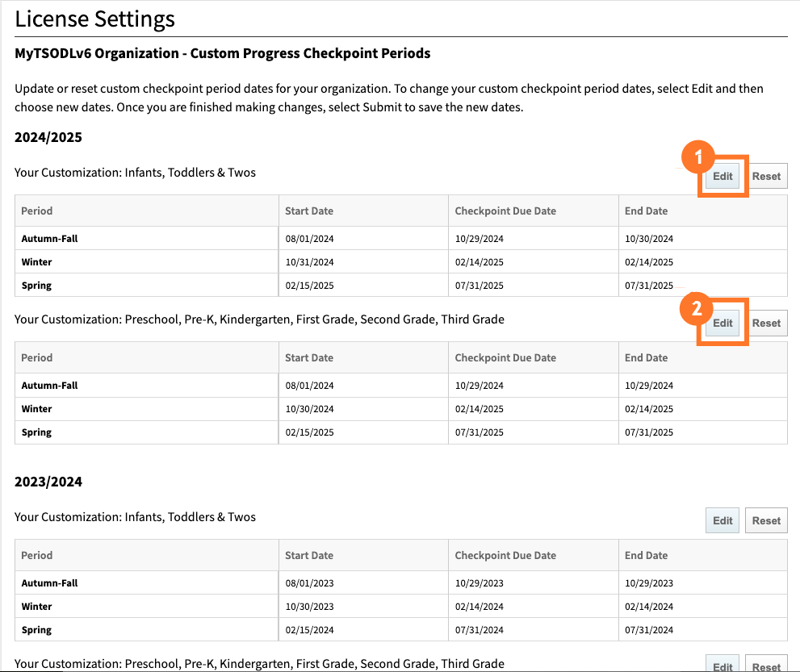This screenshot has width=800, height=672.
Task: Click Reset for 2024/2025 Preschool customization
Action: (x=765, y=323)
